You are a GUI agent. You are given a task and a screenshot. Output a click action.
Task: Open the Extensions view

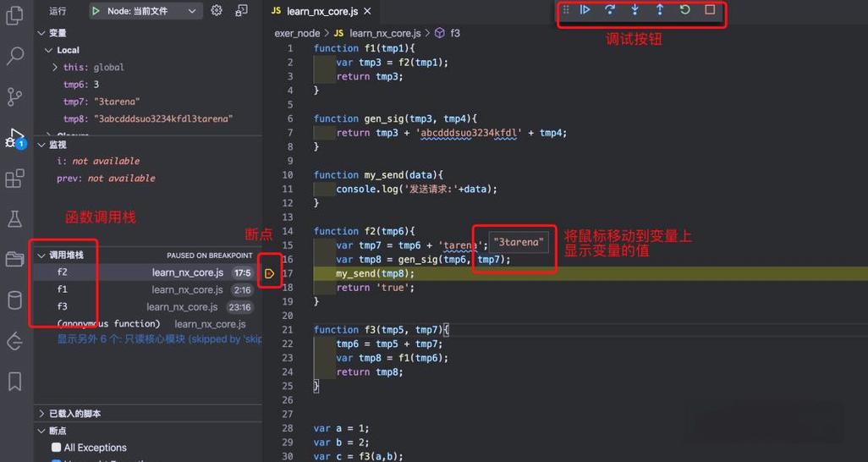(x=15, y=179)
